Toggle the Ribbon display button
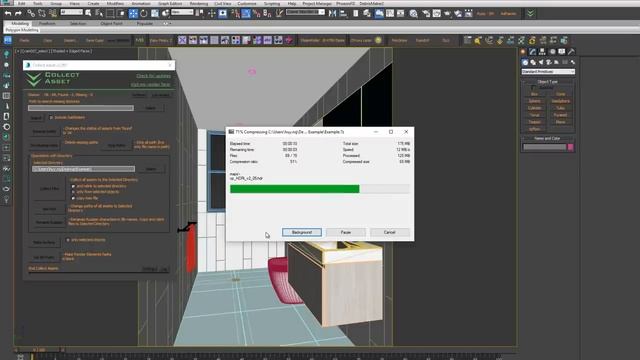The height and width of the screenshot is (360, 640). [379, 13]
